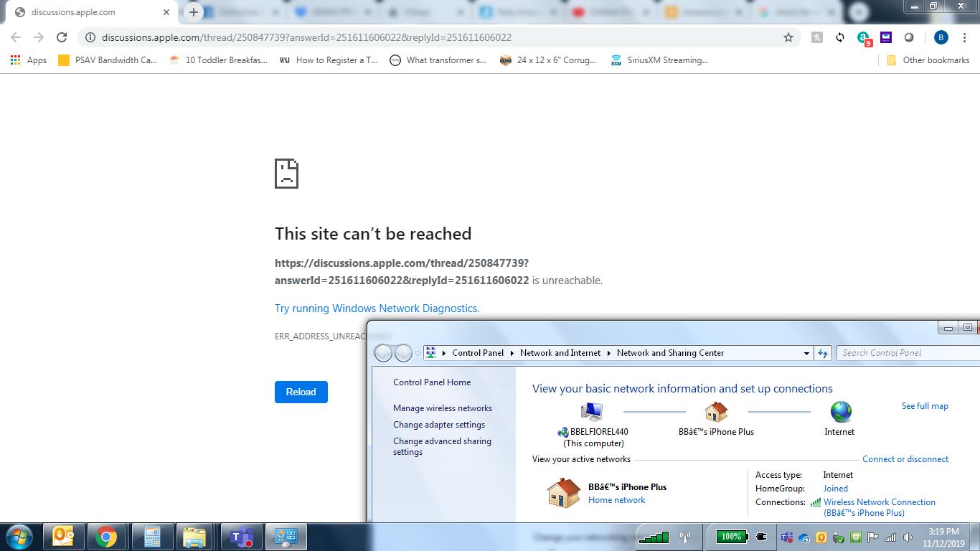Click the 'Home network' link

[616, 500]
